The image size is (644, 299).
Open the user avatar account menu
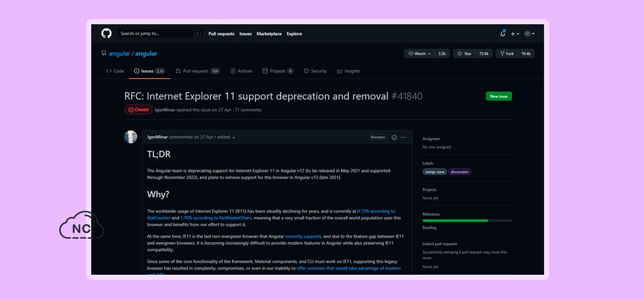tap(529, 34)
